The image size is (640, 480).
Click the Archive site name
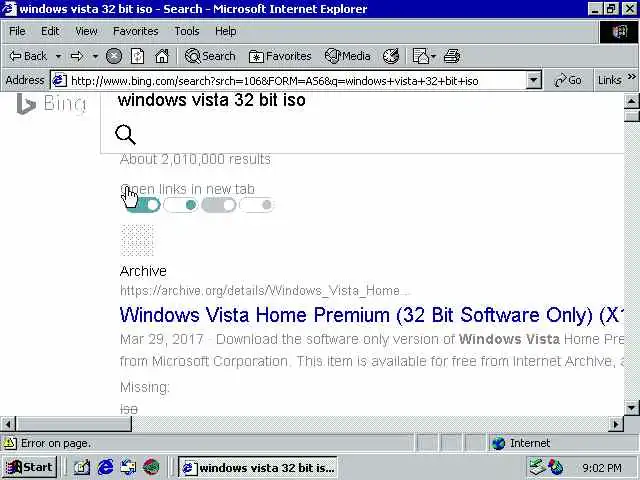[x=143, y=271]
